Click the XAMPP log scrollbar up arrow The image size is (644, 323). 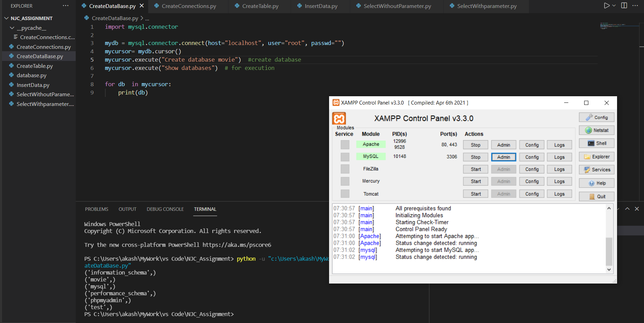coord(609,208)
